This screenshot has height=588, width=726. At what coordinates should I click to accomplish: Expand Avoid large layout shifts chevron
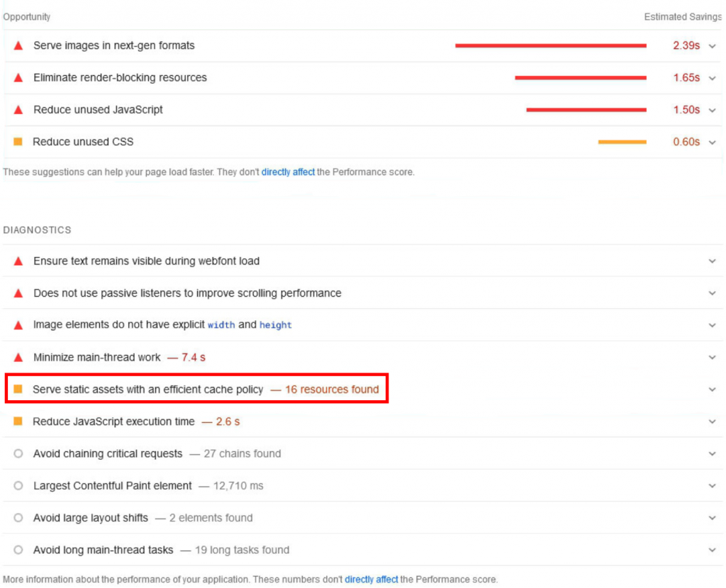coord(713,518)
